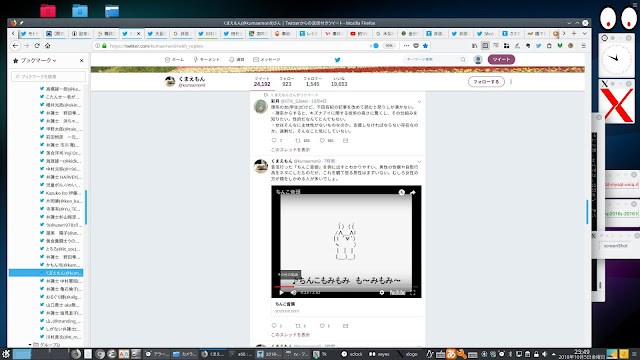640x360 pixels.
Task: Click the bookmark search input field
Action: click(x=49, y=76)
